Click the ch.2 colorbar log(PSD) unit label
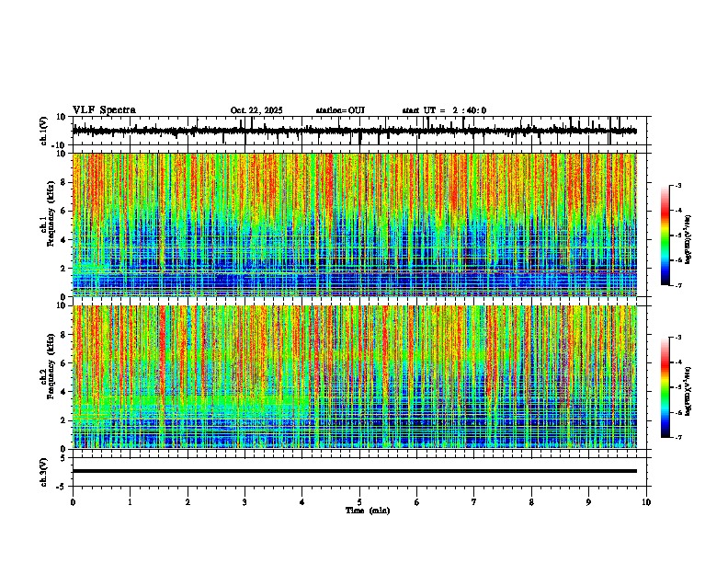 (688, 391)
